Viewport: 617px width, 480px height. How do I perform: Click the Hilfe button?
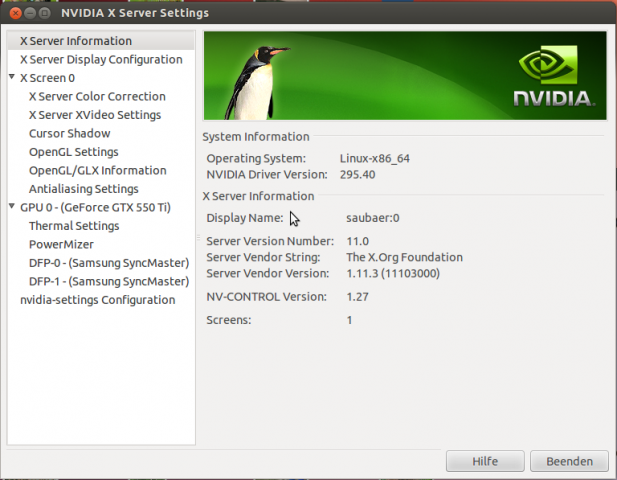coord(485,461)
